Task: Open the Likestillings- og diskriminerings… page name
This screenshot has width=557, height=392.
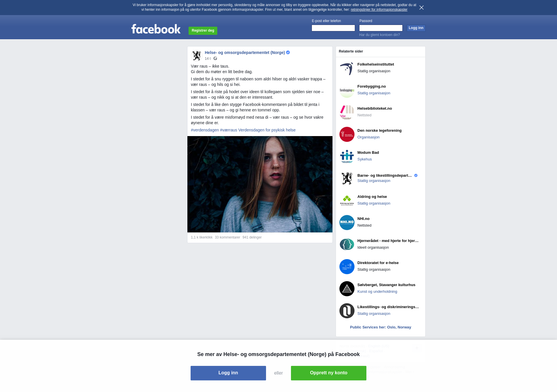Action: (x=388, y=307)
